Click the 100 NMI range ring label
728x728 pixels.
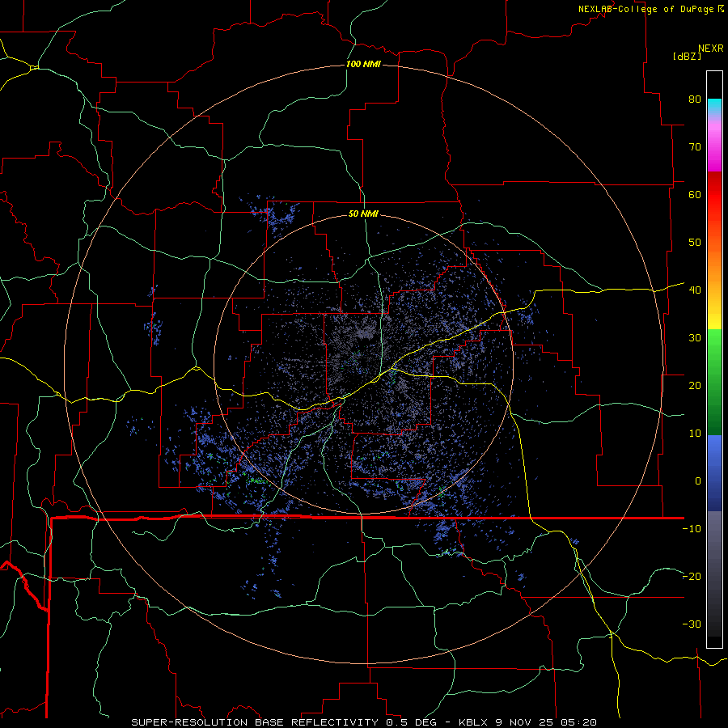point(363,64)
